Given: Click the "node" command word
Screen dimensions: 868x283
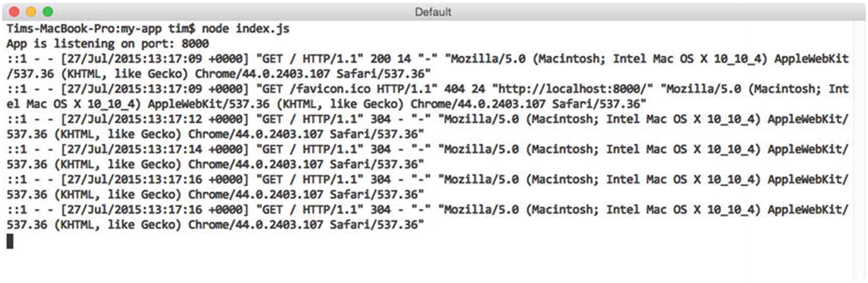Looking at the screenshot, I should coord(215,28).
